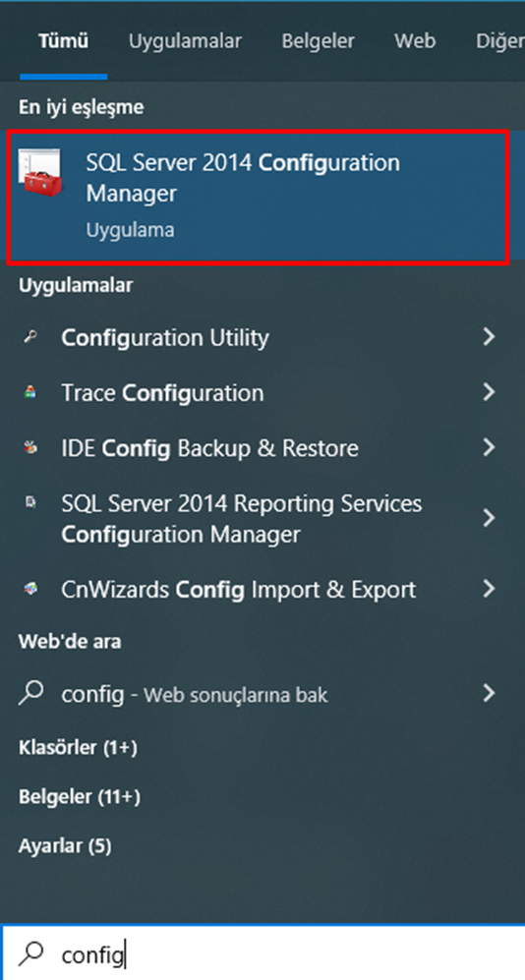The height and width of the screenshot is (980, 525).
Task: Show the Belgeler (11+) results
Action: pos(80,797)
